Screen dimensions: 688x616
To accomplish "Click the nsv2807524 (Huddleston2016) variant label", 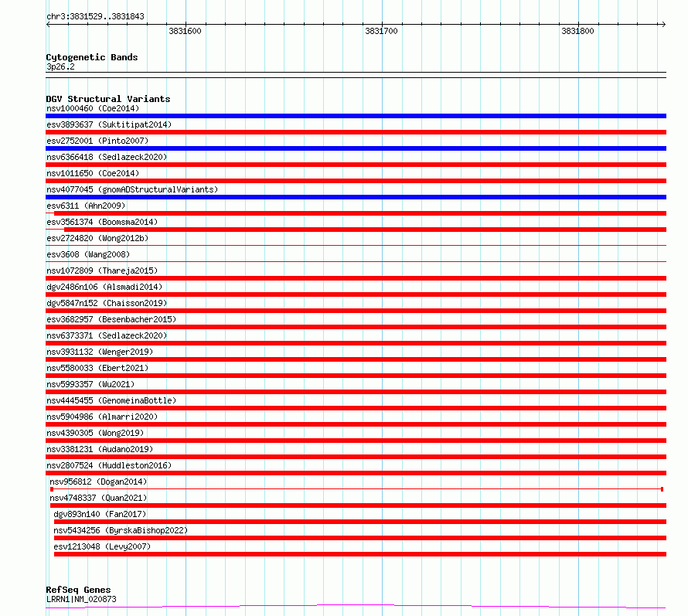I will (109, 465).
